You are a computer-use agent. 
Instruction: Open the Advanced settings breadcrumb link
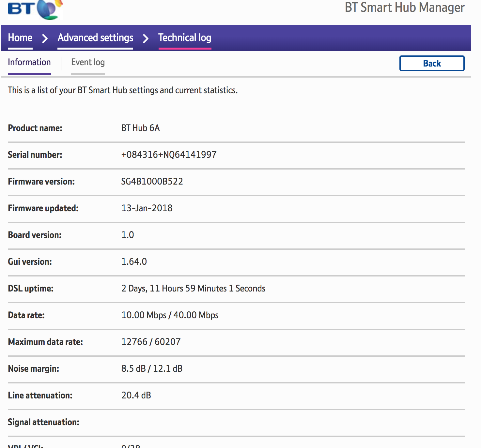pos(95,38)
